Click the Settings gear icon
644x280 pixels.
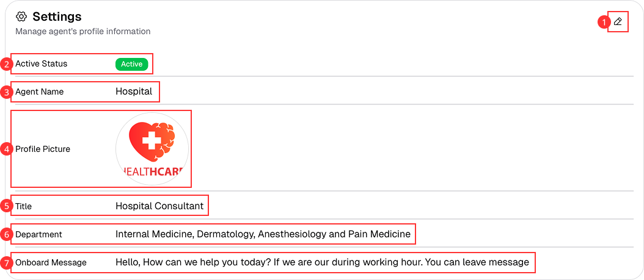click(x=21, y=16)
